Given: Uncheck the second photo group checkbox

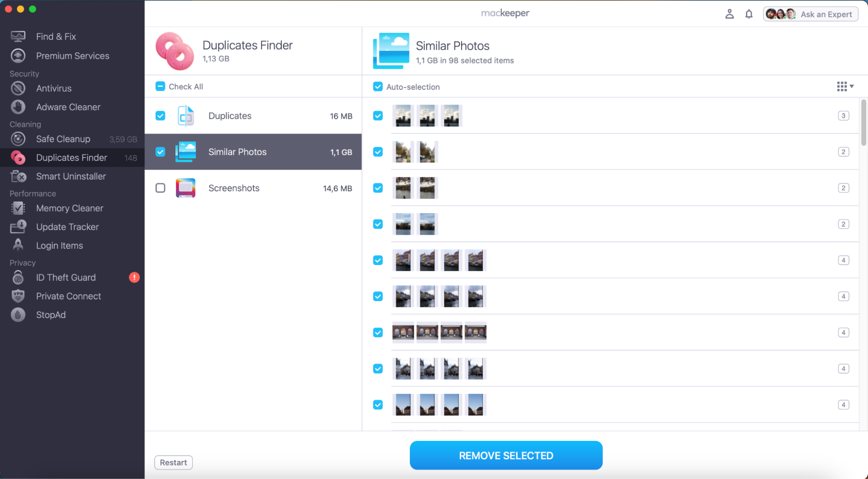Looking at the screenshot, I should (378, 152).
